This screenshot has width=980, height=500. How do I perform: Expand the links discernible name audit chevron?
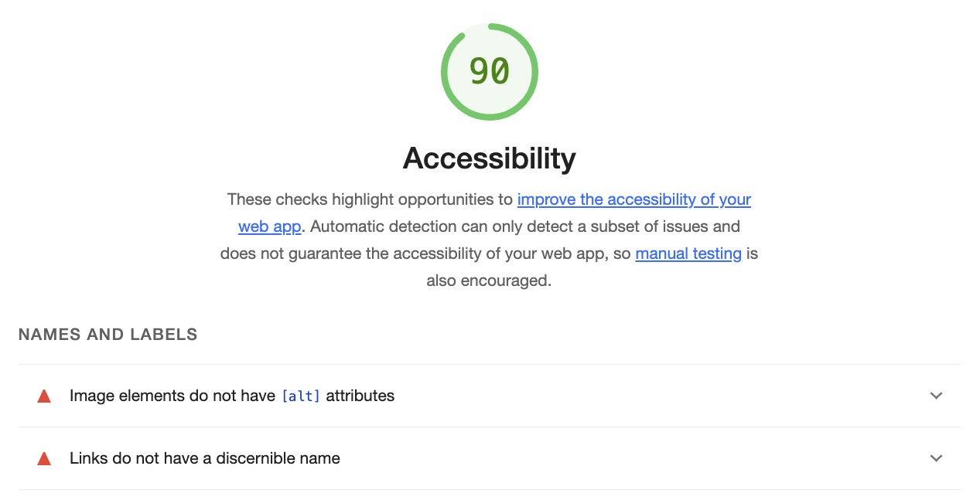[936, 458]
